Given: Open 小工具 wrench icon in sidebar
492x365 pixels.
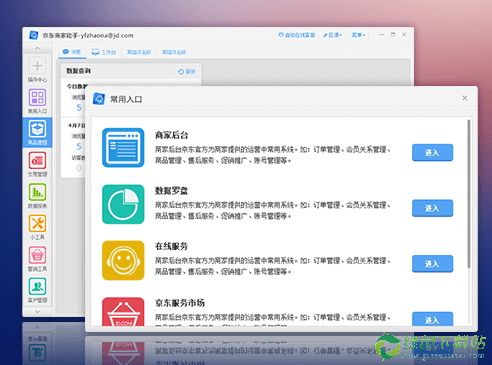Looking at the screenshot, I should (37, 223).
